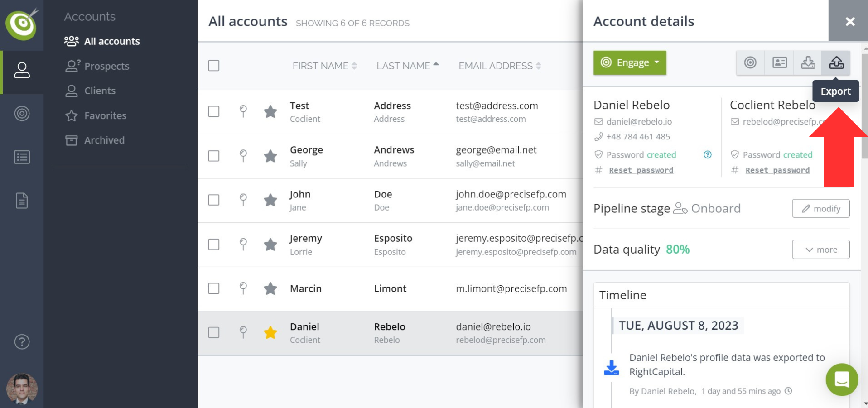868x408 pixels.
Task: Go to Prospects in Accounts menu
Action: [x=106, y=66]
